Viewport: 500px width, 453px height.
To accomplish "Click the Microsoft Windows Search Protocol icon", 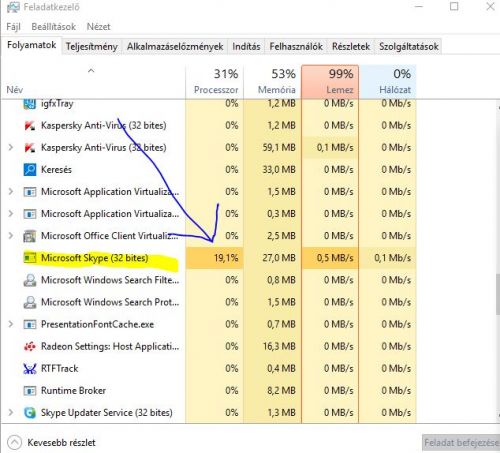I will [x=30, y=302].
